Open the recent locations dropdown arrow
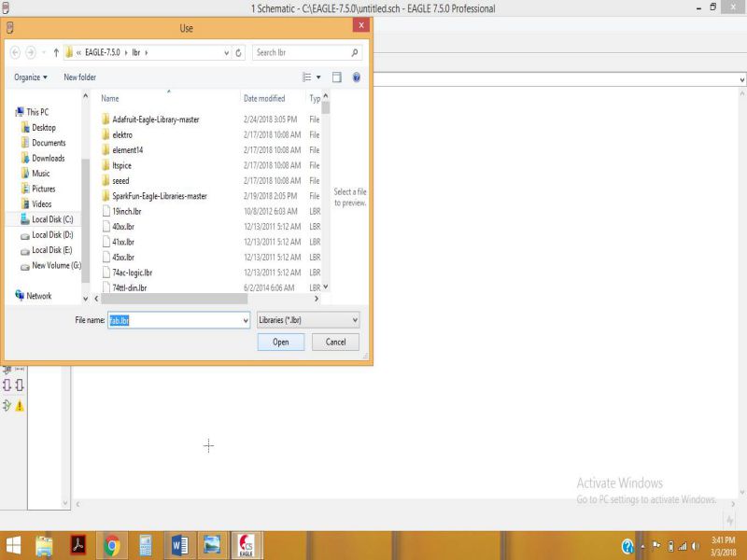Image resolution: width=747 pixels, height=560 pixels. (x=44, y=52)
